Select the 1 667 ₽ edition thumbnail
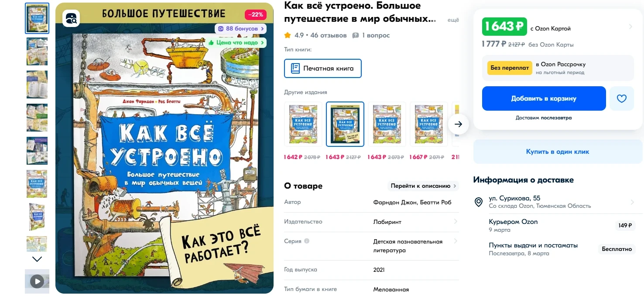 [429, 124]
